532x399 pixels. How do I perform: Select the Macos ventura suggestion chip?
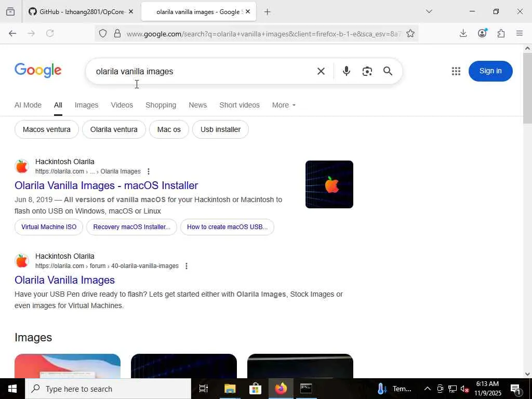pyautogui.click(x=46, y=129)
